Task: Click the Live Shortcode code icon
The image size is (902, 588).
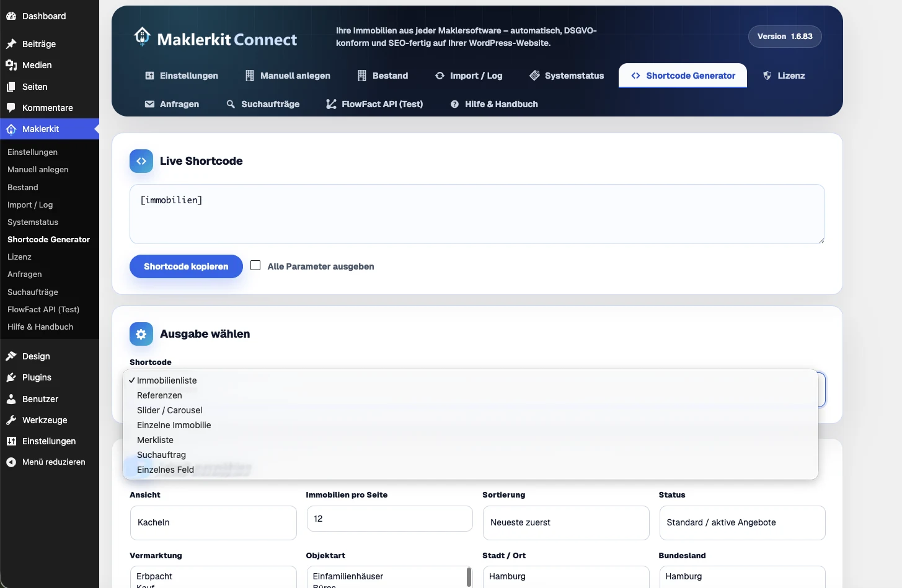Action: pyautogui.click(x=141, y=161)
